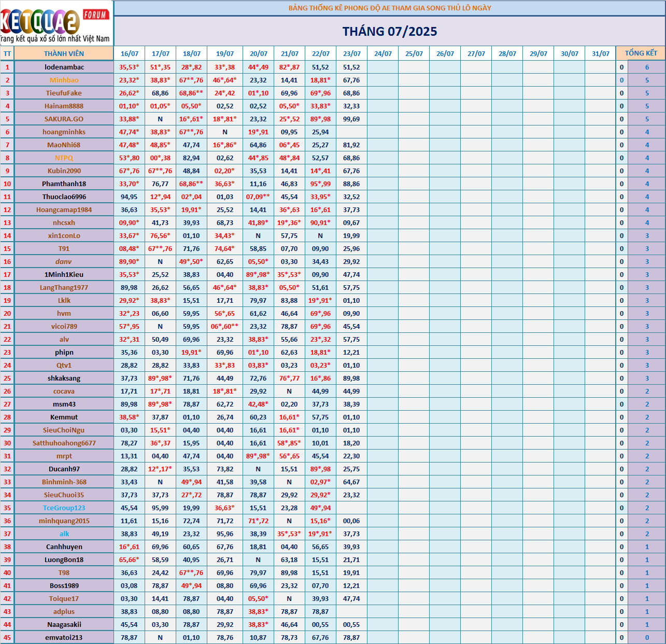Select Thuoclao6996's 20/07 cell 07,09**

(258, 197)
